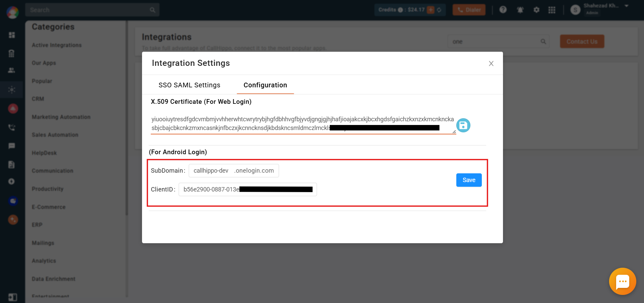Select the integrations icon in sidebar
The image size is (644, 303).
click(x=12, y=90)
